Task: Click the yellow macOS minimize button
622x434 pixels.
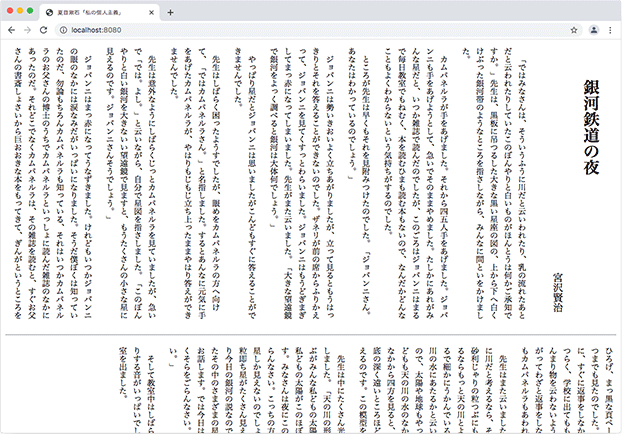Action: point(20,11)
